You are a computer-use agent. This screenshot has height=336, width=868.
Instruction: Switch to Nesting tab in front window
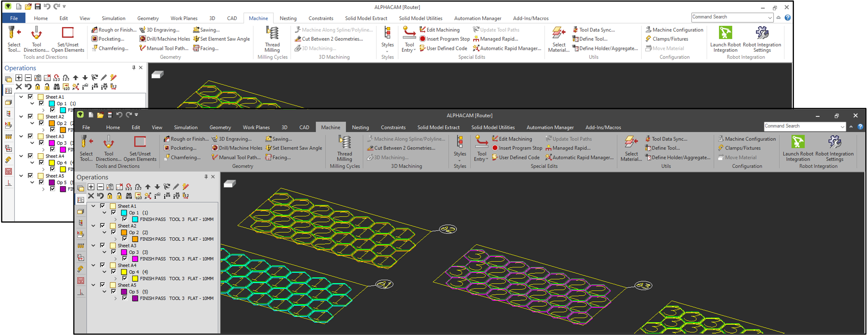pos(360,127)
